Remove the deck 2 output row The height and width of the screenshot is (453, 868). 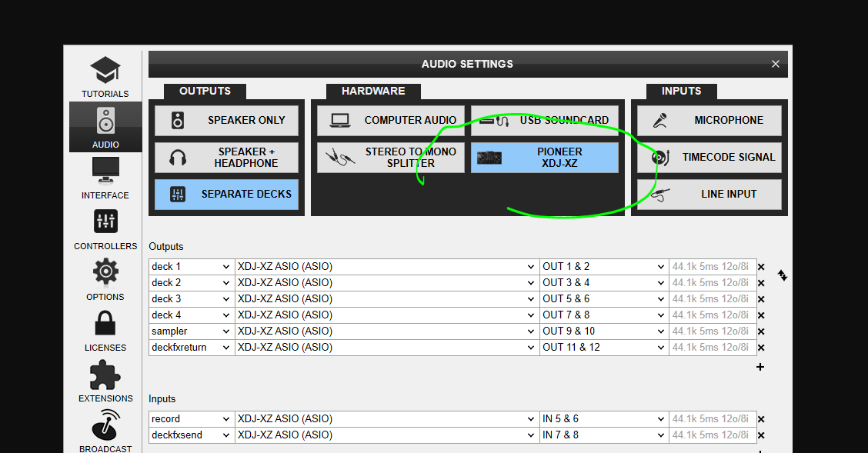coord(761,283)
